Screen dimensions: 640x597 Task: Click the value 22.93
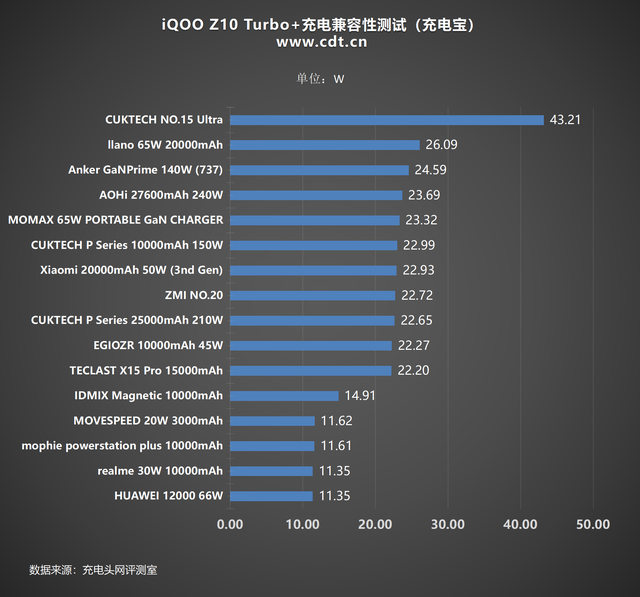tap(419, 270)
